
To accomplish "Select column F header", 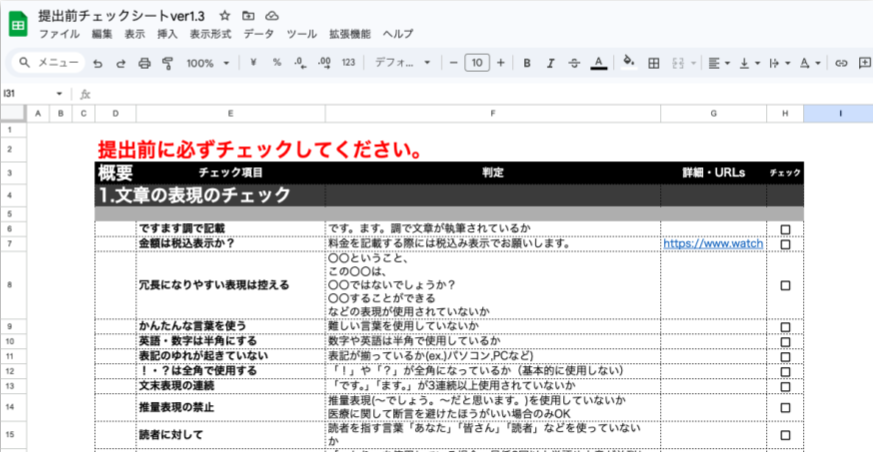I will [493, 114].
